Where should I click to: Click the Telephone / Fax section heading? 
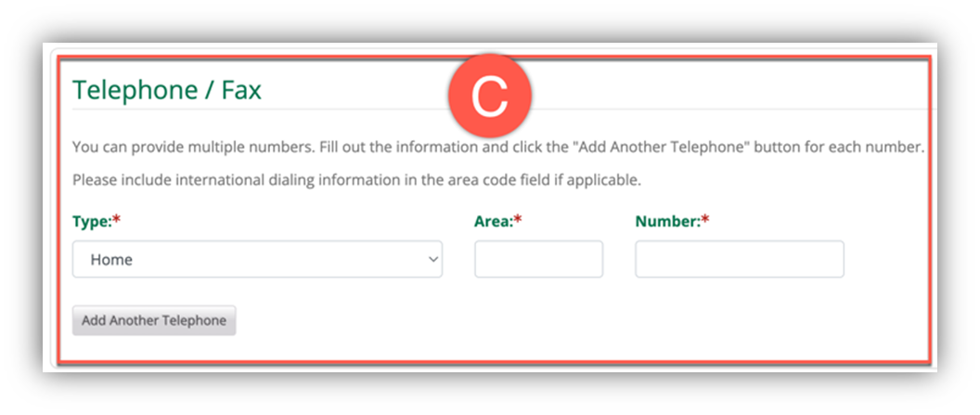pyautogui.click(x=167, y=90)
